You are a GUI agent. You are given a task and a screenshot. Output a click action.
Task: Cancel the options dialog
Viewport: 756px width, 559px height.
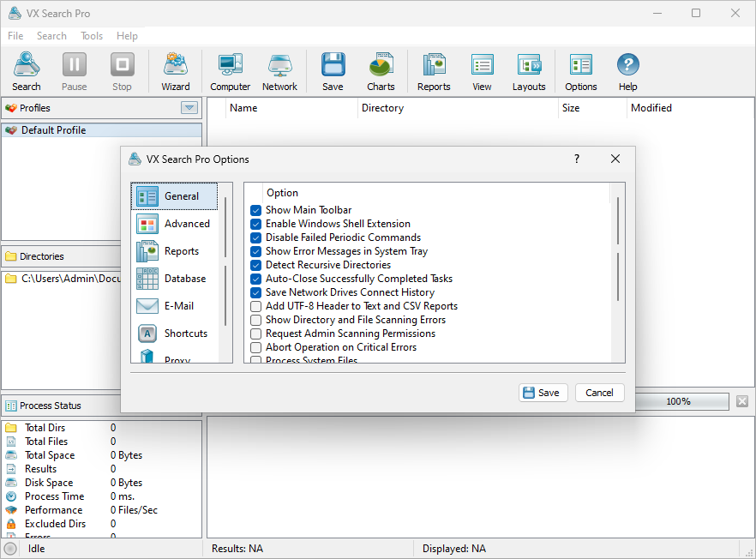(x=599, y=392)
